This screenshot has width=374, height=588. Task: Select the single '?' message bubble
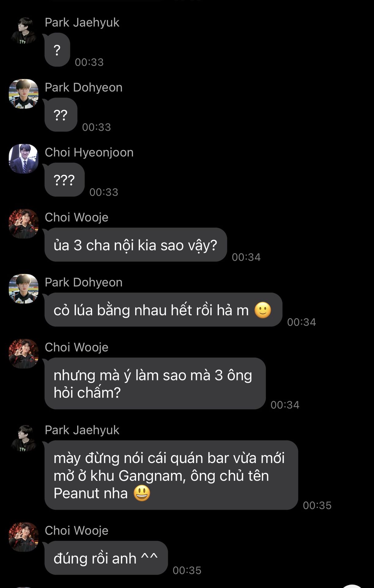(x=57, y=50)
